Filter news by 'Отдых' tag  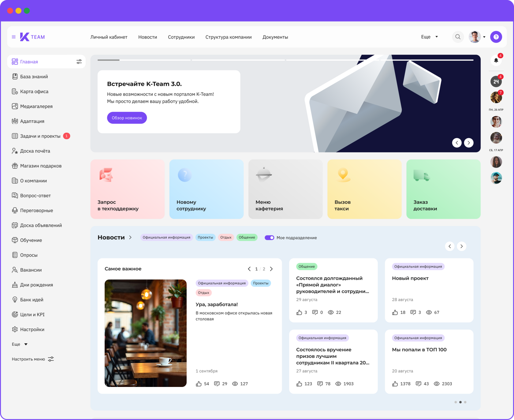click(x=226, y=238)
